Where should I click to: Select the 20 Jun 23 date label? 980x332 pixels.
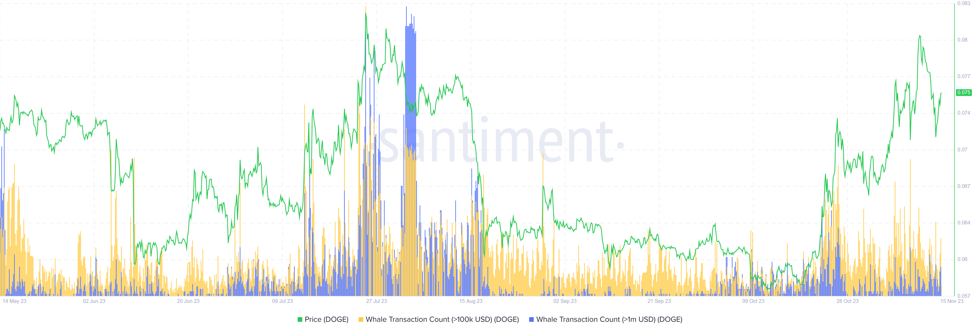(188, 301)
